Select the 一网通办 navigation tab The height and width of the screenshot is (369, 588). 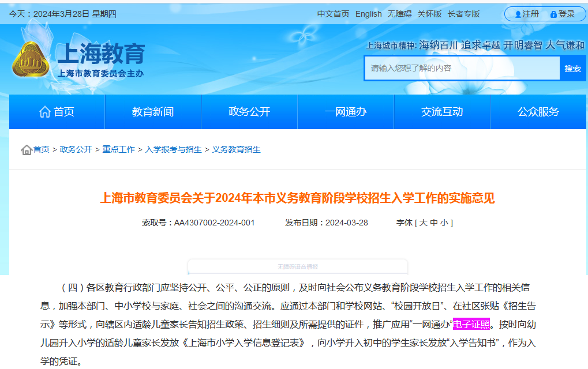[346, 112]
